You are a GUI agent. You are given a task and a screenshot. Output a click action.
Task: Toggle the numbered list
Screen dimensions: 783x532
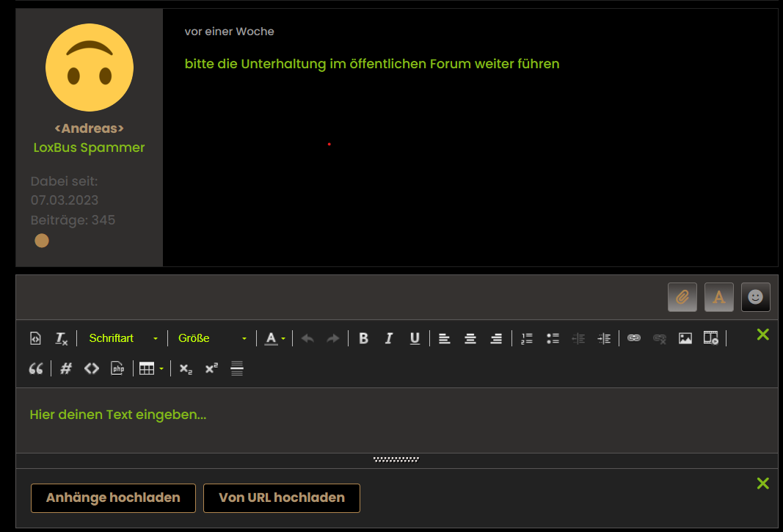click(x=526, y=338)
